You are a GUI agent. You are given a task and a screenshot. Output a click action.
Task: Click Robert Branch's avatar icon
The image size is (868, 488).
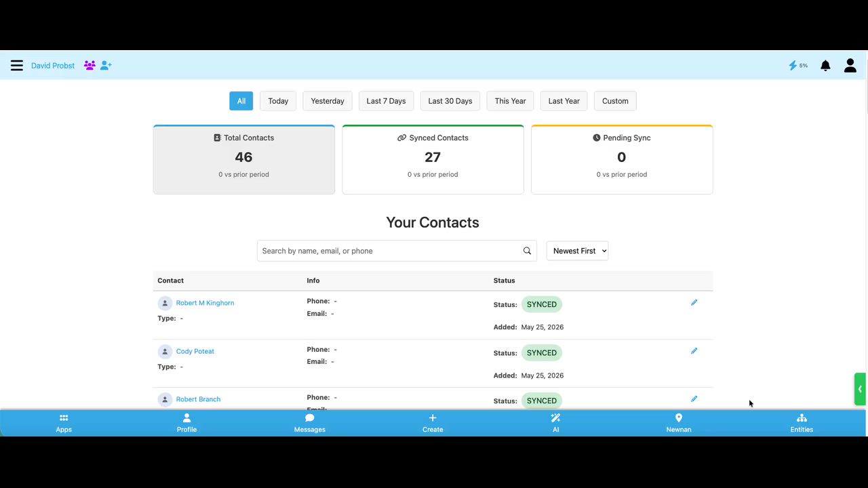164,399
